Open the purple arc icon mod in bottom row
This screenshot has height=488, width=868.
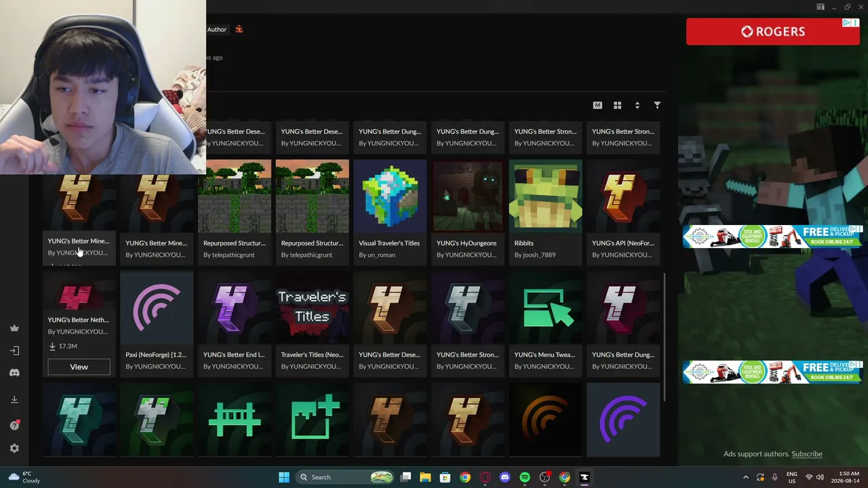coord(623,420)
